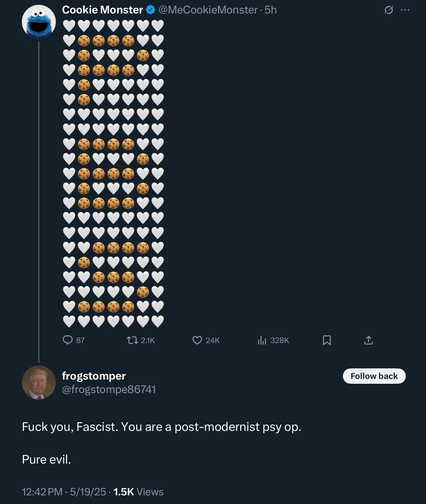
Task: Click the @frogstompe86741 handle
Action: point(109,389)
